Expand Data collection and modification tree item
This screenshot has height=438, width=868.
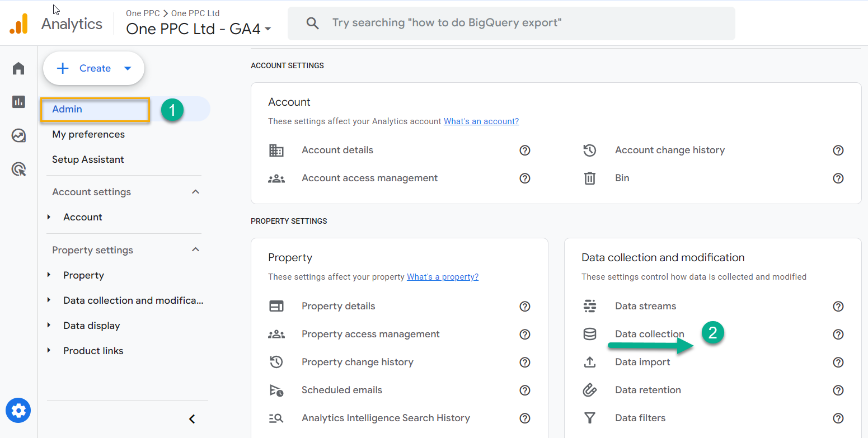pos(49,300)
